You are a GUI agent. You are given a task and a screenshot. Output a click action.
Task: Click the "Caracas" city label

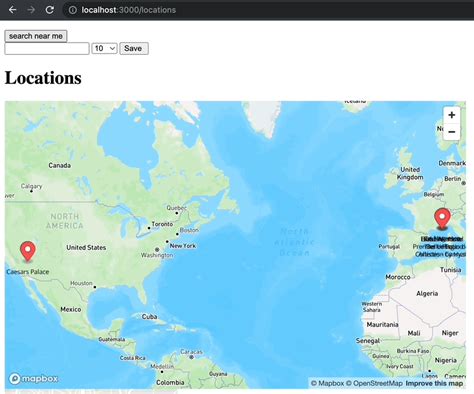(x=191, y=352)
